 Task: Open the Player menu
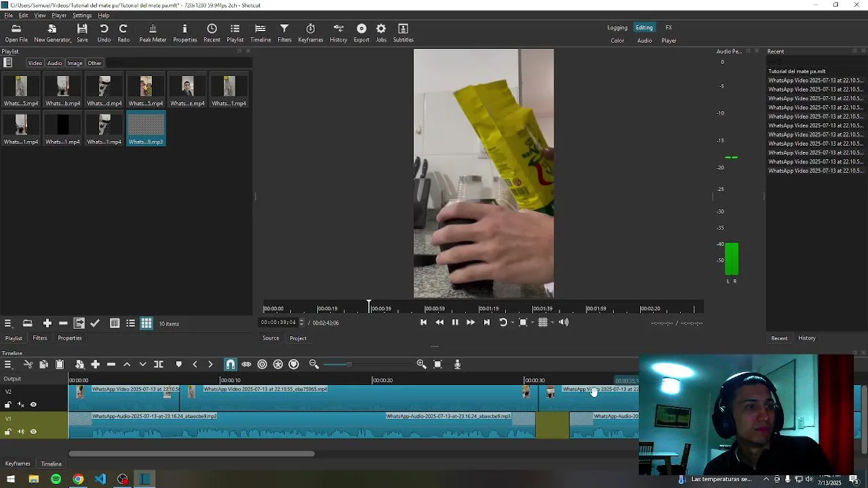click(59, 15)
